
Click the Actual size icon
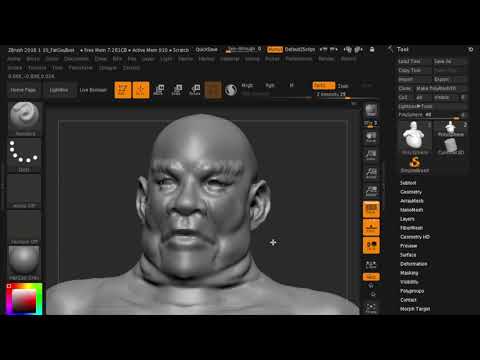371,173
